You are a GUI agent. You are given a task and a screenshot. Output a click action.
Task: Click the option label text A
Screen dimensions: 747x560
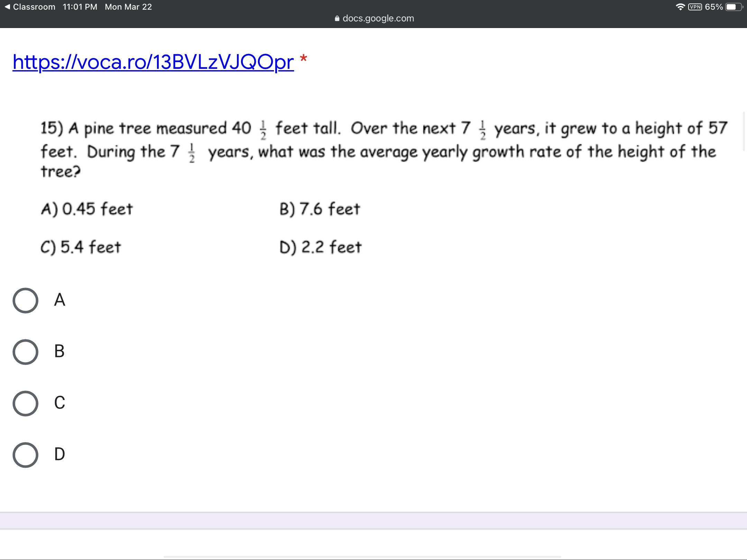point(59,300)
